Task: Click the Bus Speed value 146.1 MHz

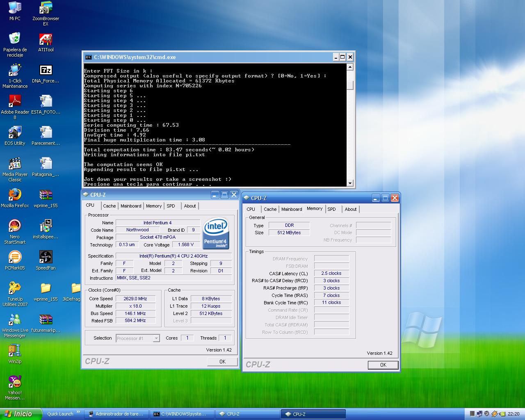Action: tap(135, 313)
